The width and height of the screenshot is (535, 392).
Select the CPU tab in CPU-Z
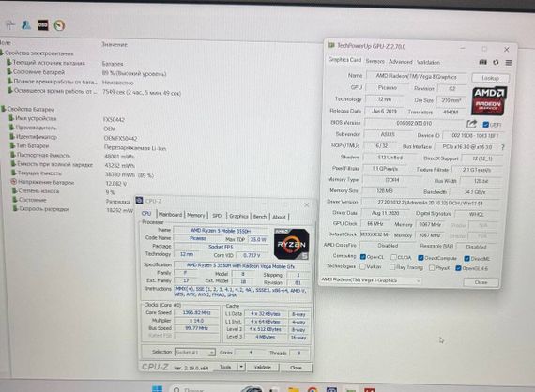coord(146,214)
